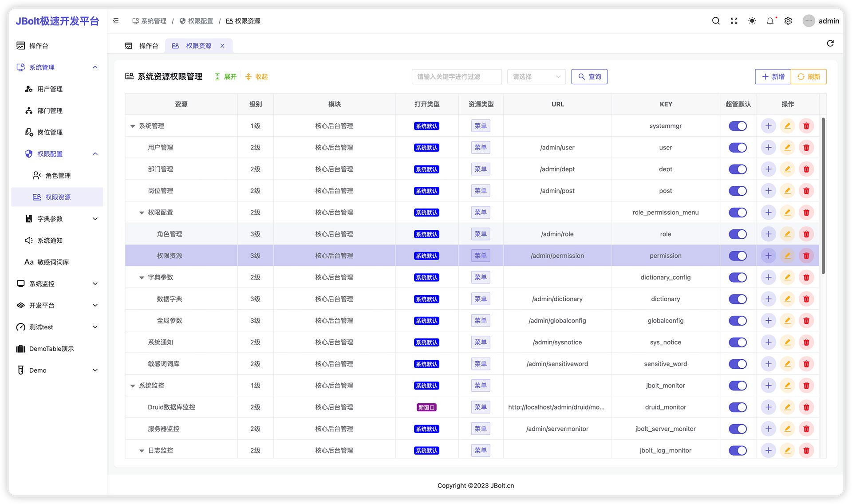Image resolution: width=852 pixels, height=504 pixels.
Task: Expand 字典参数 in the sidebar
Action: point(57,219)
